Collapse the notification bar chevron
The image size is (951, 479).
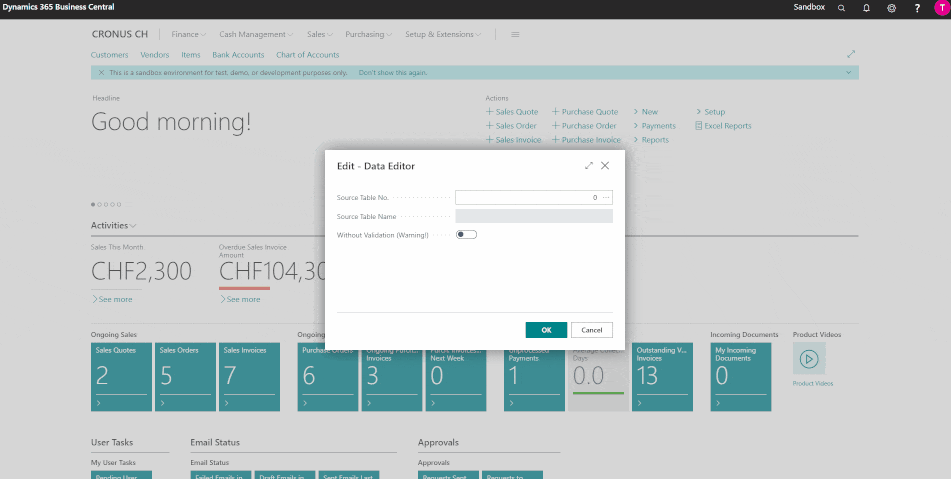849,72
